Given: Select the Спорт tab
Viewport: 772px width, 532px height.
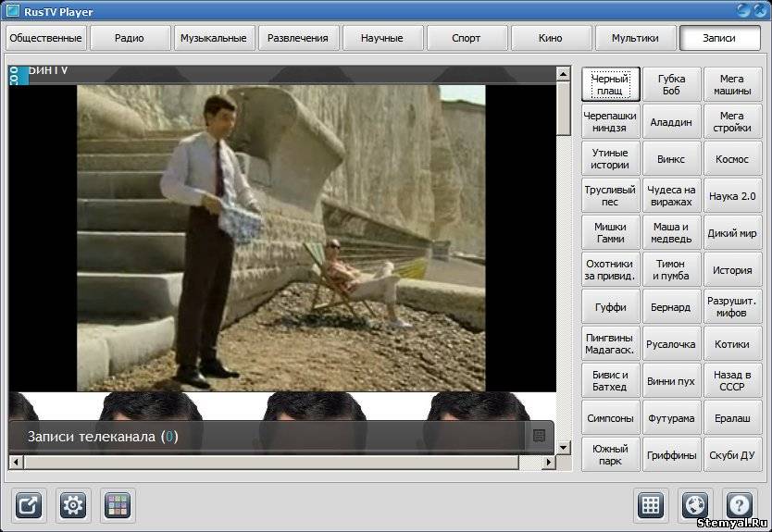Looking at the screenshot, I should pyautogui.click(x=467, y=38).
